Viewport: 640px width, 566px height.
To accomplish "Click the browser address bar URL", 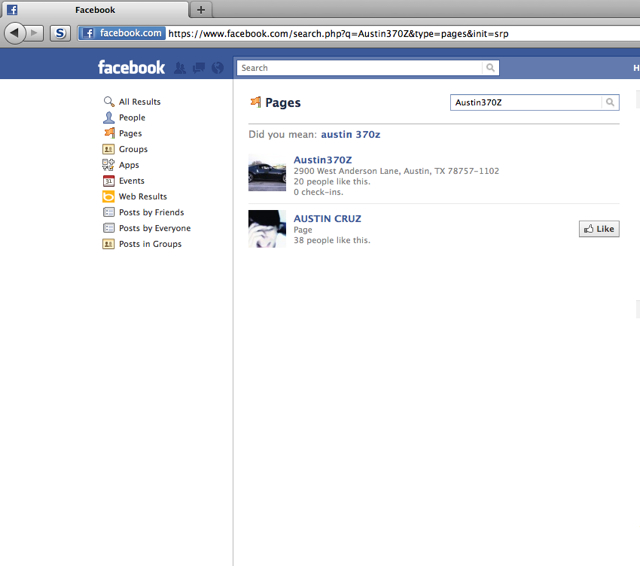I will click(x=338, y=33).
